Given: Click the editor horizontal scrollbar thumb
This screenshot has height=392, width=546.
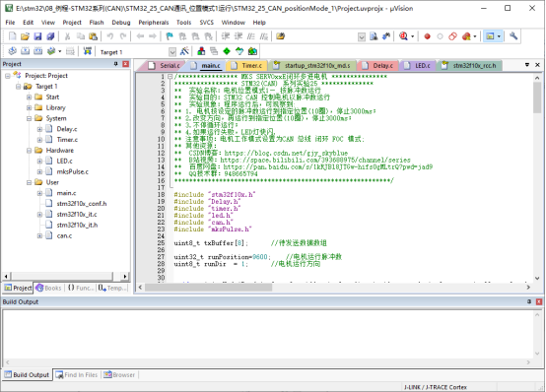Looking at the screenshot, I should coord(208,288).
